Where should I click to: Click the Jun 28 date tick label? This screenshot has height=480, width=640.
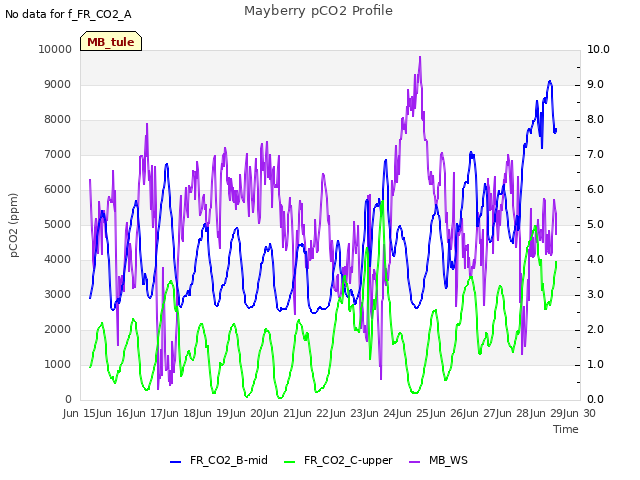tap(514, 413)
